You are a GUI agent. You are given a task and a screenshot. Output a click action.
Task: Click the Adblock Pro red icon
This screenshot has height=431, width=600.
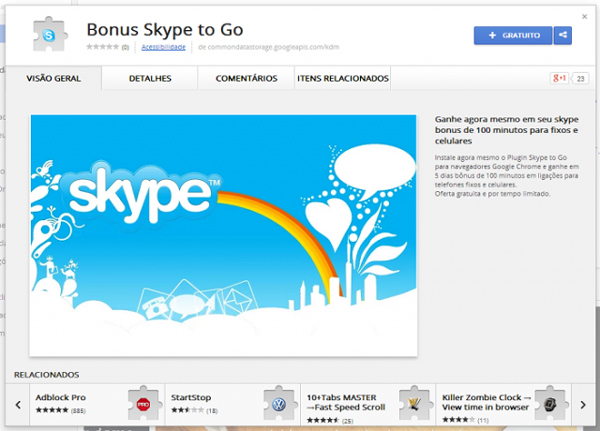pos(143,404)
